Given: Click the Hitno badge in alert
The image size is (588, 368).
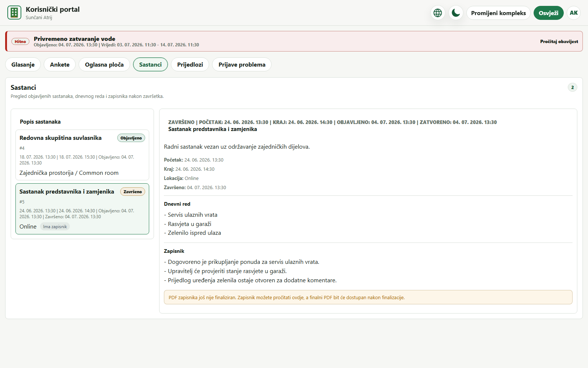Looking at the screenshot, I should click(20, 42).
